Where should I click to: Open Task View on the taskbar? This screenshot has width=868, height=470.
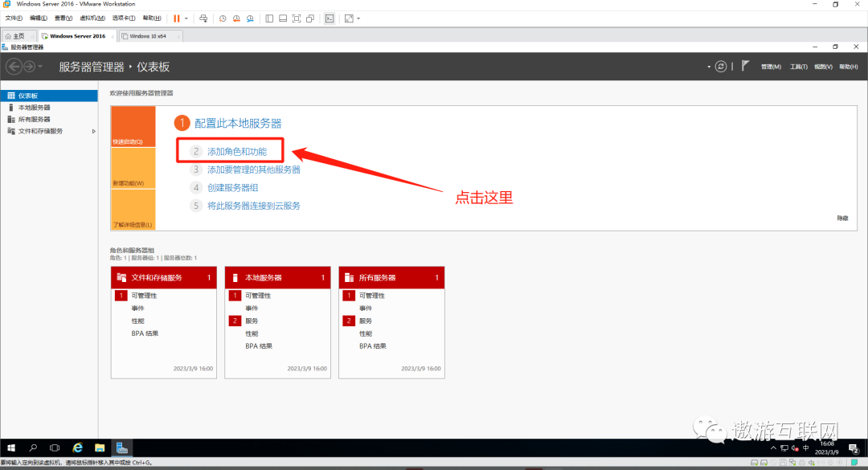coord(55,448)
